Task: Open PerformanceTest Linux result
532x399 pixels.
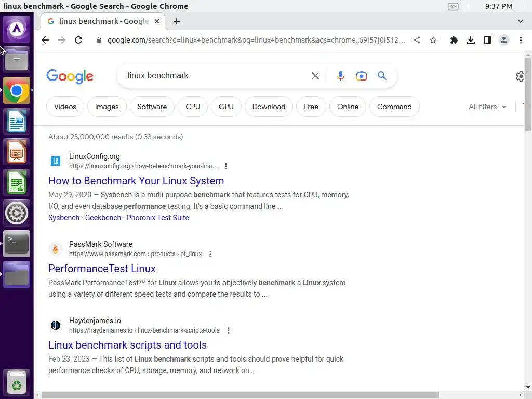Action: click(102, 269)
